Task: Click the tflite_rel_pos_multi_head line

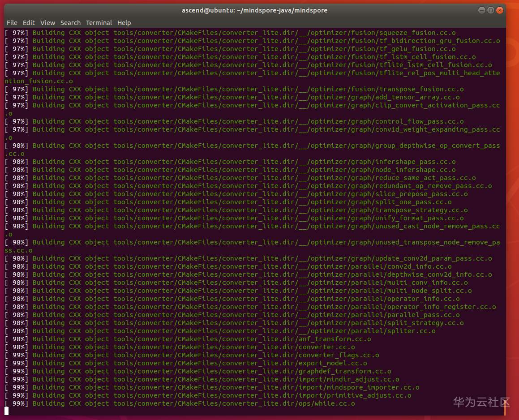Action: 252,77
